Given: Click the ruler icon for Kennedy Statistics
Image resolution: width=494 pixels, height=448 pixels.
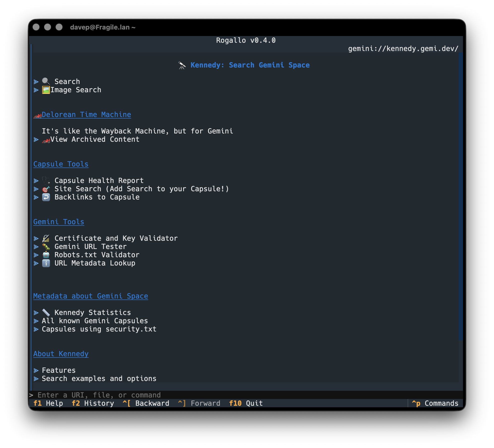Looking at the screenshot, I should pyautogui.click(x=46, y=312).
